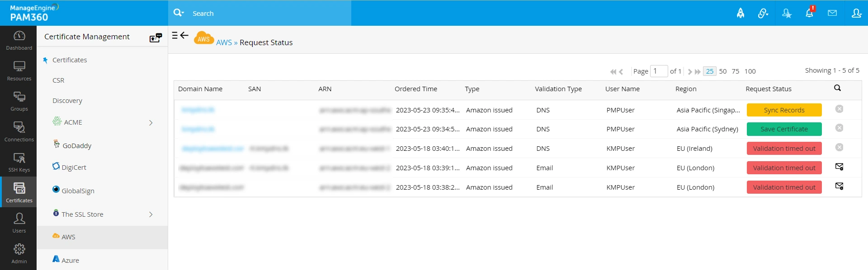Click the Save Certificate button
Image resolution: width=868 pixels, height=270 pixels.
coord(784,129)
